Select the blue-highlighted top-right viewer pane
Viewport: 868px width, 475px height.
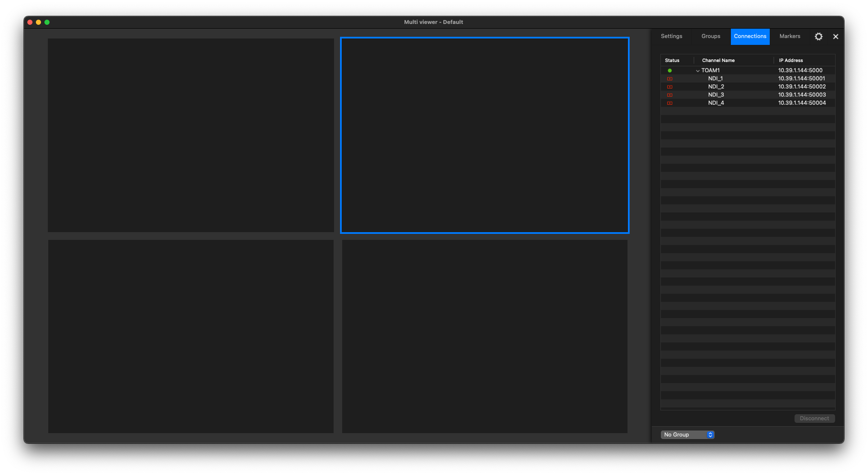pos(485,135)
